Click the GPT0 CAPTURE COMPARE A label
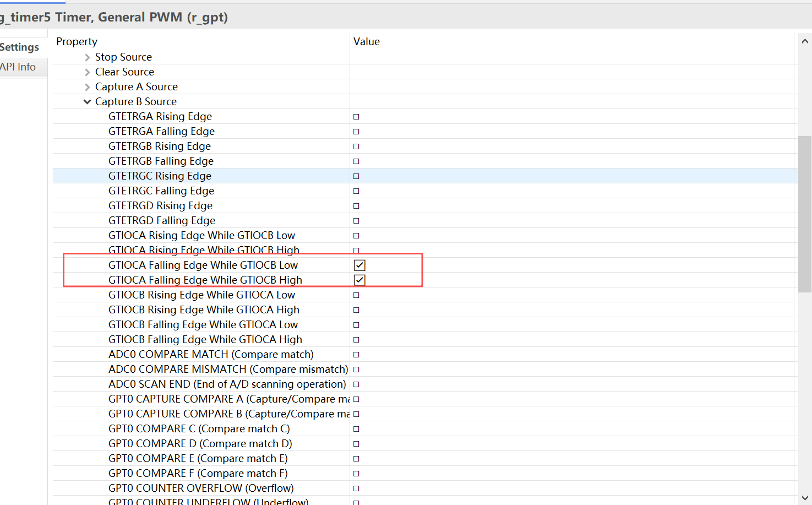 [229, 399]
